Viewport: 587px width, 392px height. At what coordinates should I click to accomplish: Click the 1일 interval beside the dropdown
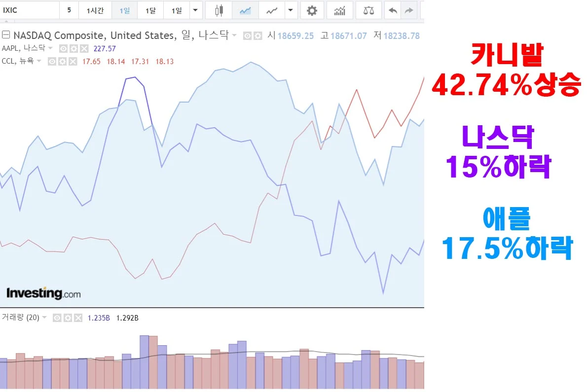pos(177,10)
